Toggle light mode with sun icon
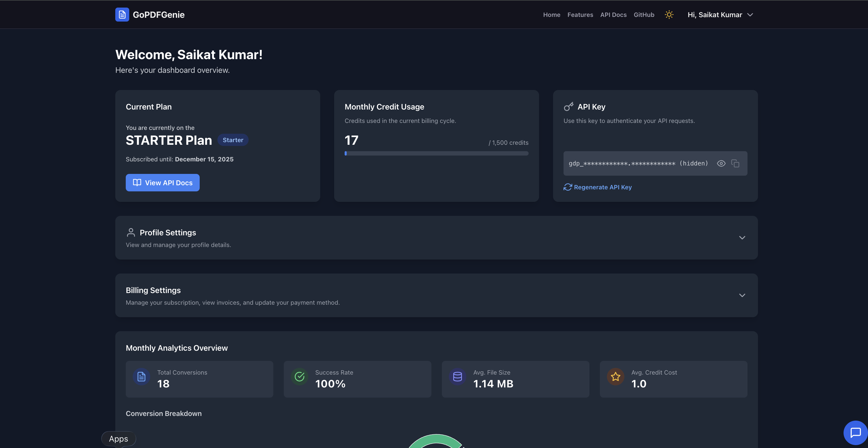Image resolution: width=868 pixels, height=448 pixels. point(669,15)
